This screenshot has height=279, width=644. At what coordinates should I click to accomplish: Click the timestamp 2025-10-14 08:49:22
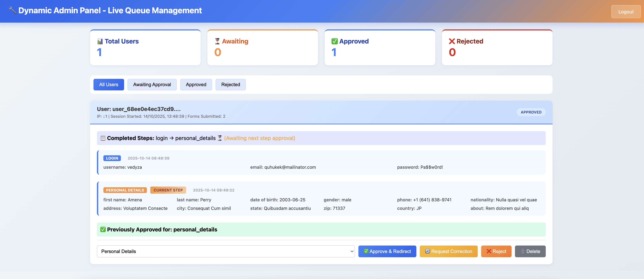[x=214, y=190]
